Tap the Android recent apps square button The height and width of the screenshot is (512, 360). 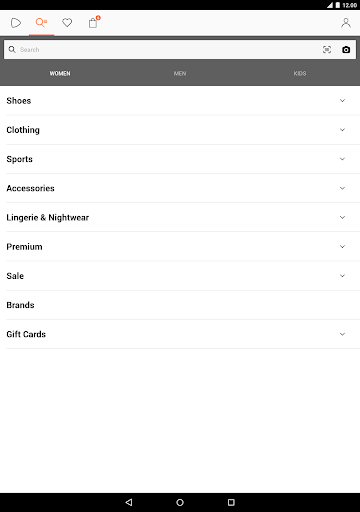pos(231,502)
